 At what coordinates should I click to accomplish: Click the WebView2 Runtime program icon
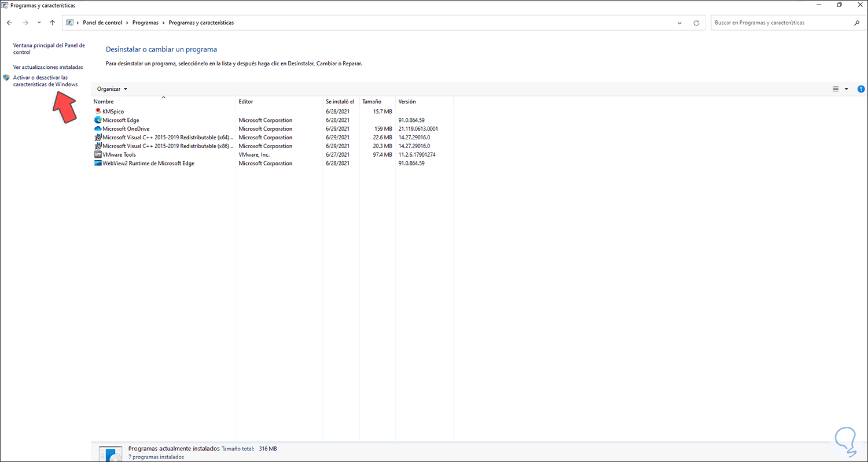[x=98, y=164]
